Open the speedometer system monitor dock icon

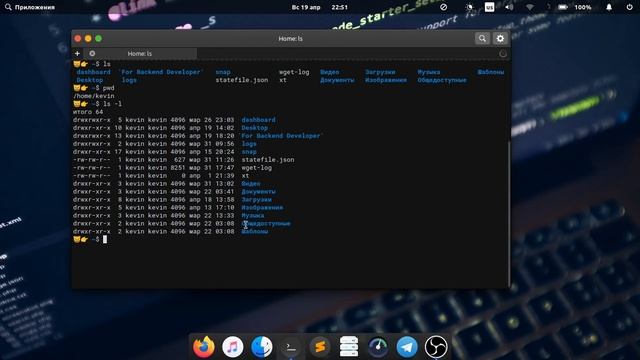(x=378, y=347)
